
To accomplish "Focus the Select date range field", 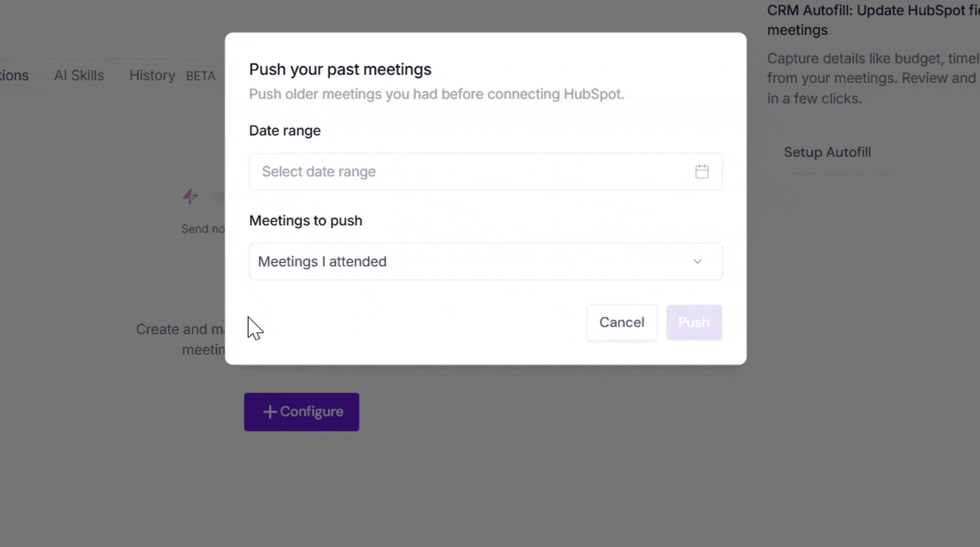I will [485, 171].
